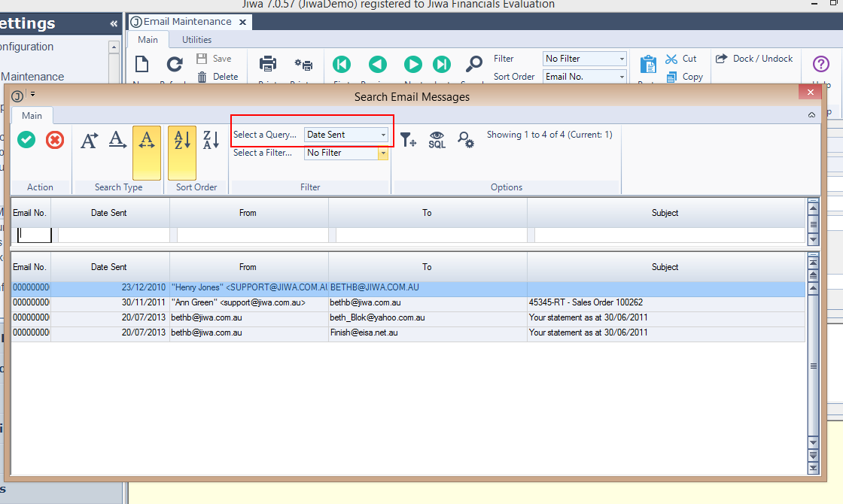This screenshot has height=504, width=843.
Task: Open search settings magnifier-gear icon
Action: 466,140
